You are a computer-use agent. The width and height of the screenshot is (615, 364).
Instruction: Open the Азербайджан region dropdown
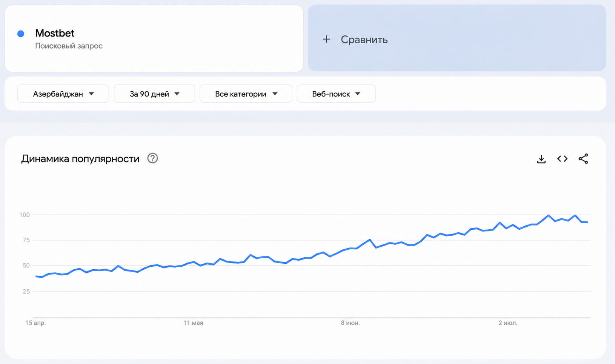(63, 94)
